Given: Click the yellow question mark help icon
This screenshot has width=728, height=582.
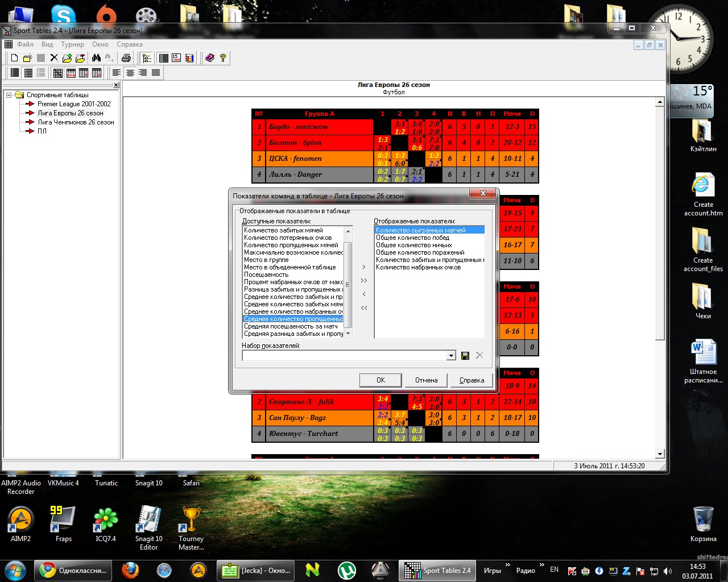Looking at the screenshot, I should pyautogui.click(x=223, y=58).
